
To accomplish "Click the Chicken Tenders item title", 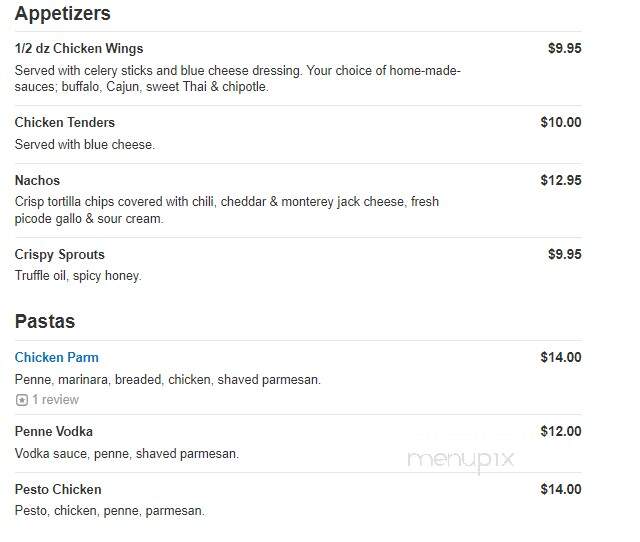I will [x=64, y=122].
